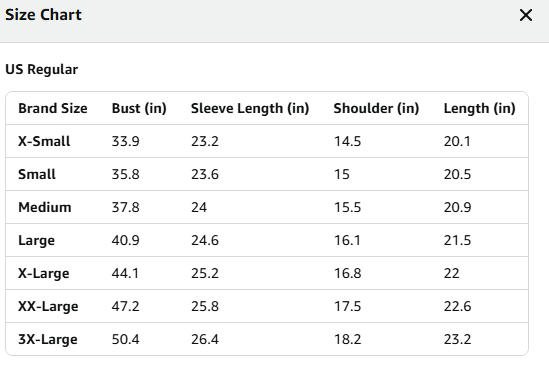The image size is (549, 374).
Task: Select the Small row label
Action: pyautogui.click(x=37, y=174)
